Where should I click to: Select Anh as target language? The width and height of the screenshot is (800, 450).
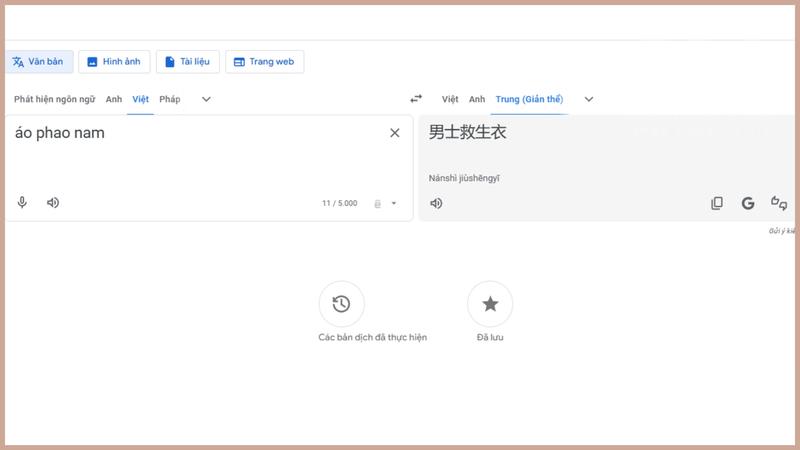[477, 99]
